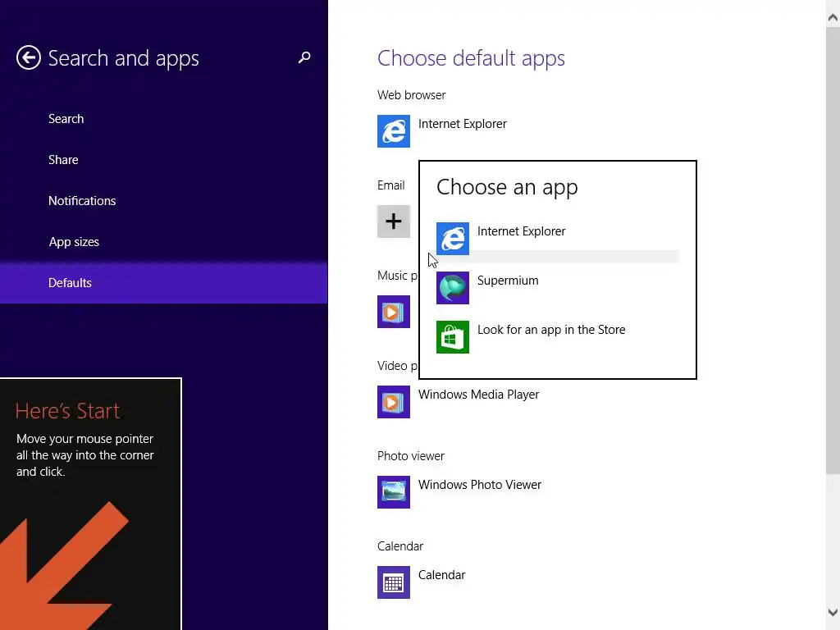The width and height of the screenshot is (840, 630).
Task: Click the Windows Media Player label
Action: 478,395
